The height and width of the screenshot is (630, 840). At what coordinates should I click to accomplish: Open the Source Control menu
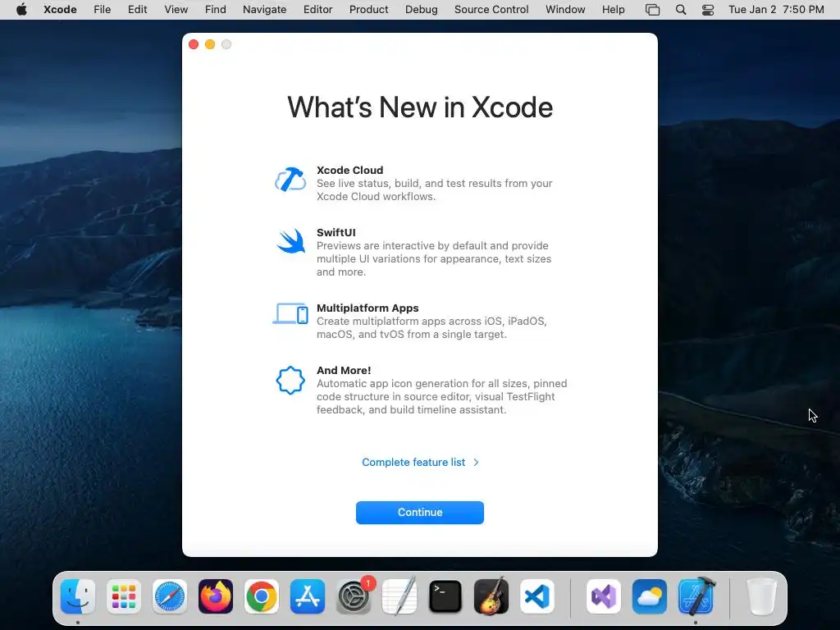[x=491, y=10]
